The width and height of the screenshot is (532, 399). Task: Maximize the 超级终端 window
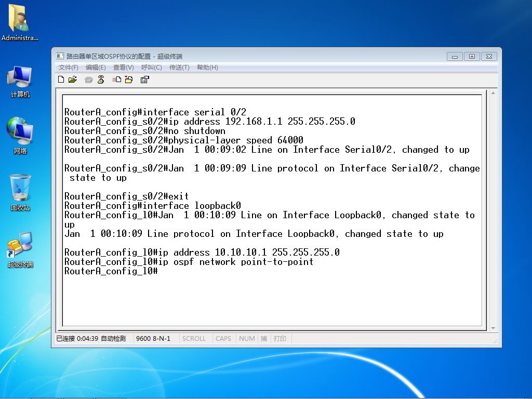472,56
